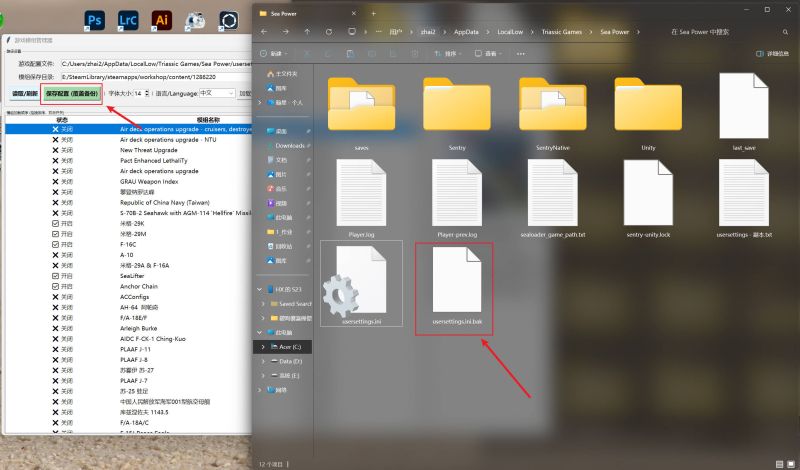
Task: Expand the 网络 (Network) node in sidebar
Action: tap(260, 390)
